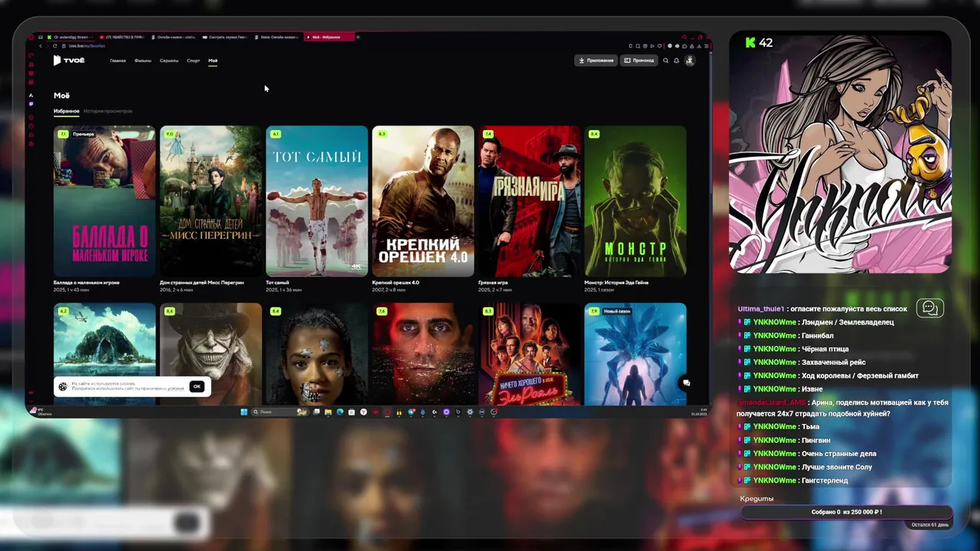
Task: Click the chat message 'Лэндмен / Землевладелец'
Action: coord(848,322)
